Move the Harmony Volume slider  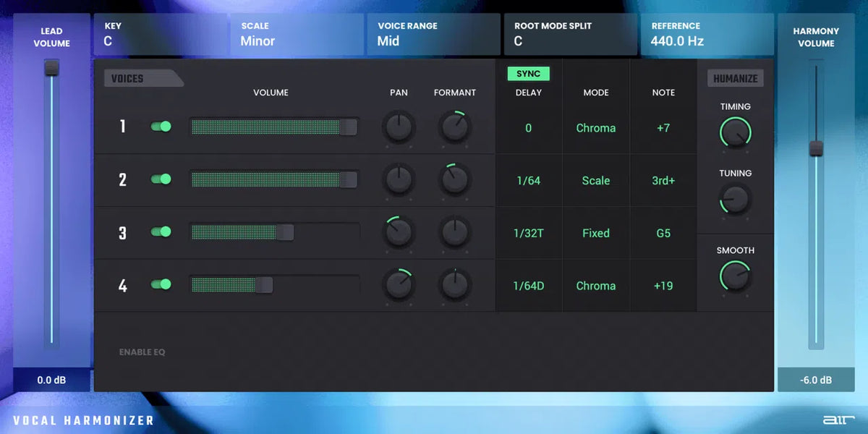(x=816, y=149)
